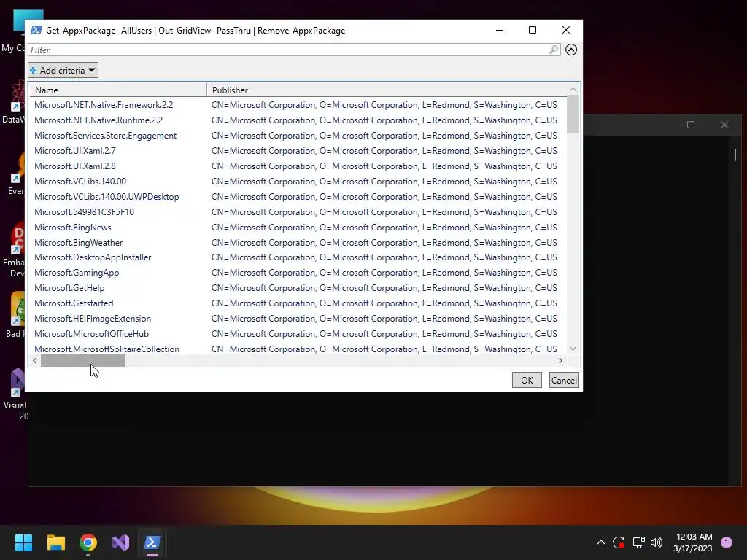This screenshot has height=560, width=747.
Task: Open notification badge showing 1
Action: (727, 542)
